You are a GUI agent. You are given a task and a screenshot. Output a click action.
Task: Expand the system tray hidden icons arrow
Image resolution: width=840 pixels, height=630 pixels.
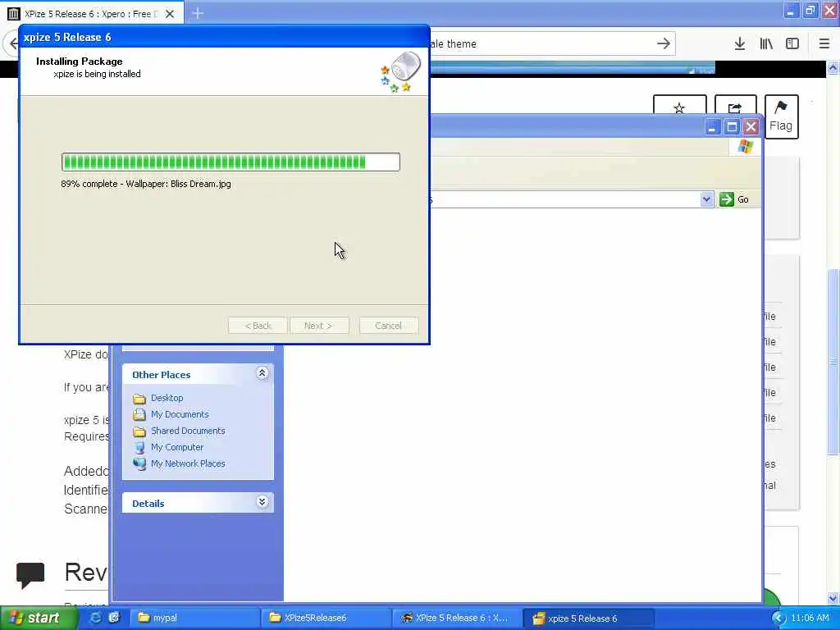click(778, 619)
